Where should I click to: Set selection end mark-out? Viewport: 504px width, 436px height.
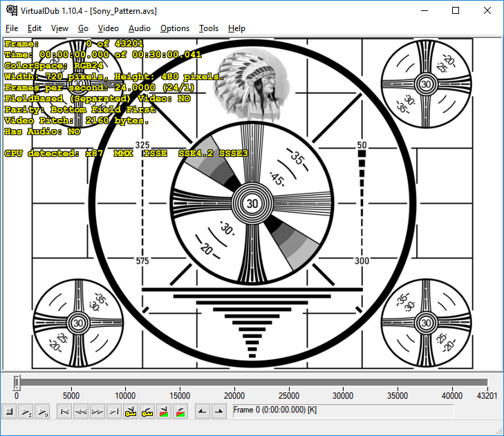(x=219, y=411)
